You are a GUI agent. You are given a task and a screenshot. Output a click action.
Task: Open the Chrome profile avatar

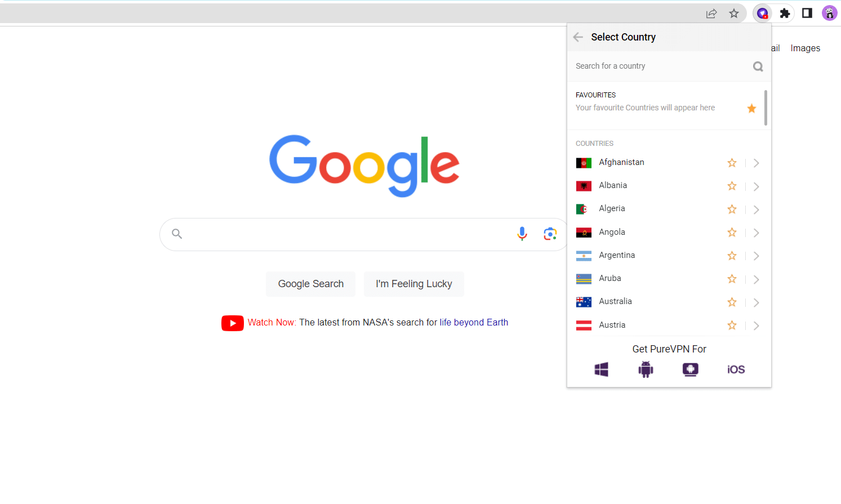[x=829, y=13]
